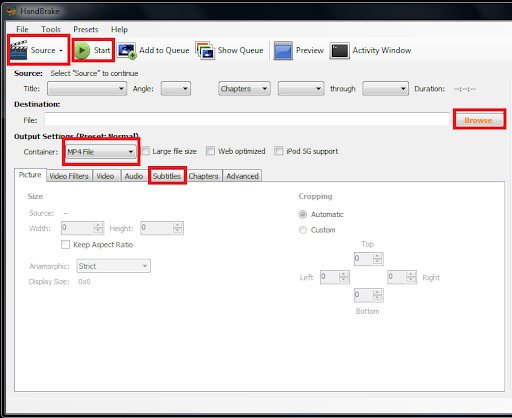
Task: Enable Large file size checkbox
Action: [x=145, y=151]
